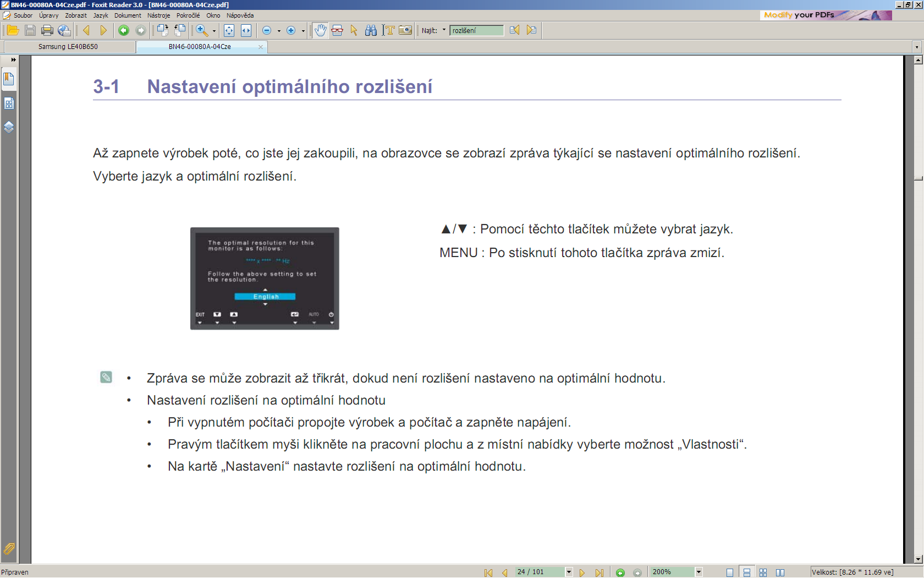Viewport: 924px width, 578px height.
Task: Close the BN46-00080A-04Cze tab
Action: point(261,47)
